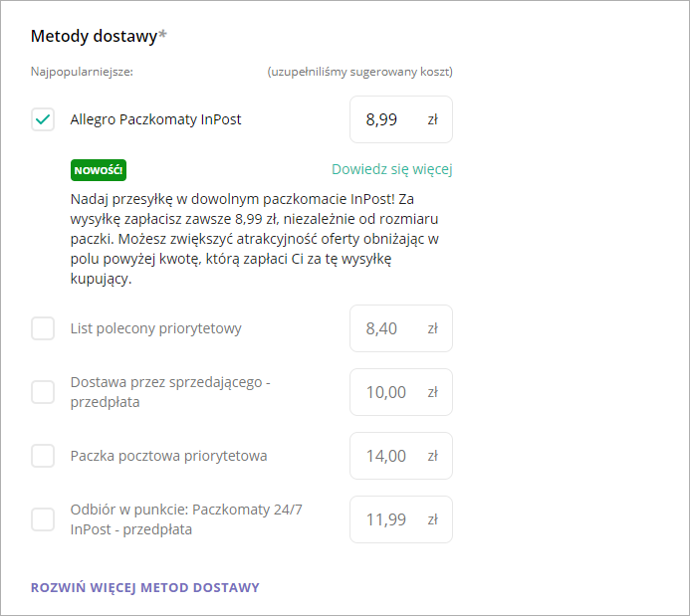Image resolution: width=690 pixels, height=616 pixels.
Task: Tick the Dostawa przez sprzedającego checkbox
Action: pyautogui.click(x=43, y=392)
